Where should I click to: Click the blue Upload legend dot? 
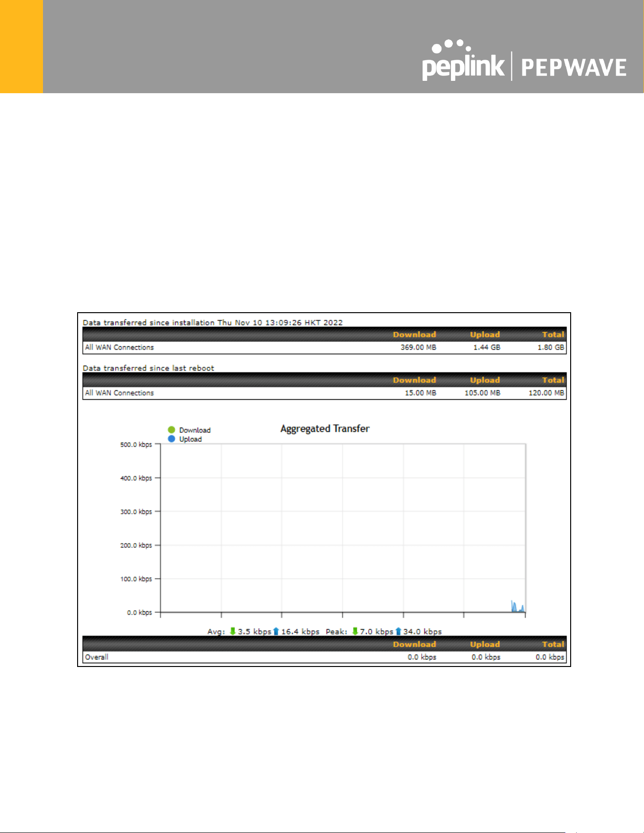pos(171,439)
